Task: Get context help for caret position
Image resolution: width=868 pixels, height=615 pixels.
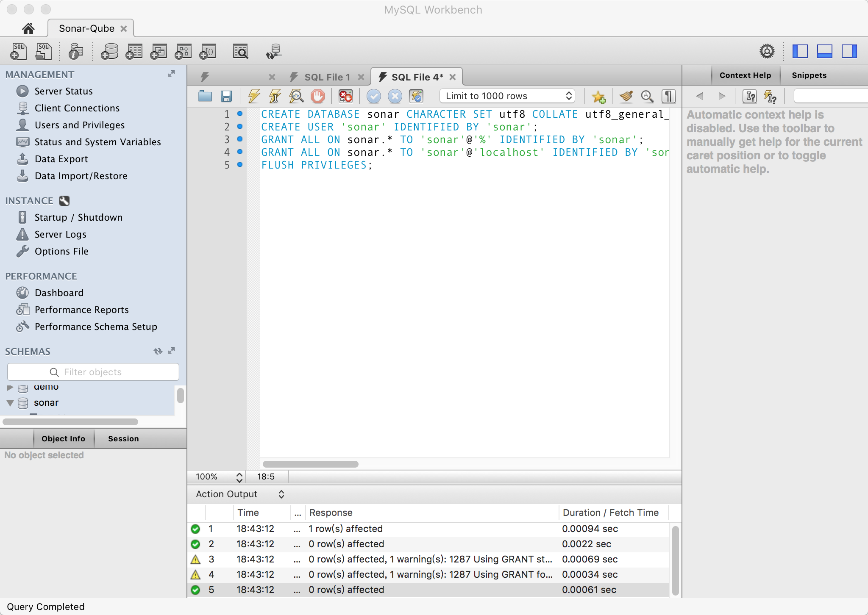Action: pyautogui.click(x=750, y=96)
